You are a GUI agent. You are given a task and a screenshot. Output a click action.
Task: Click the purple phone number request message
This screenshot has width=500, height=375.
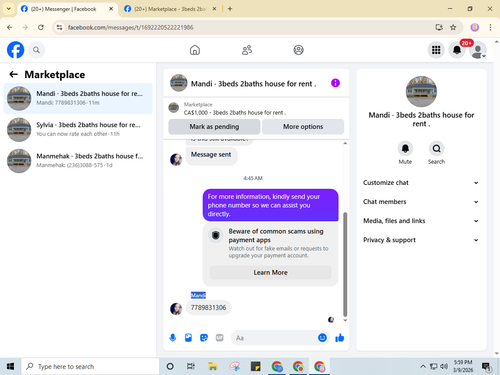click(270, 205)
